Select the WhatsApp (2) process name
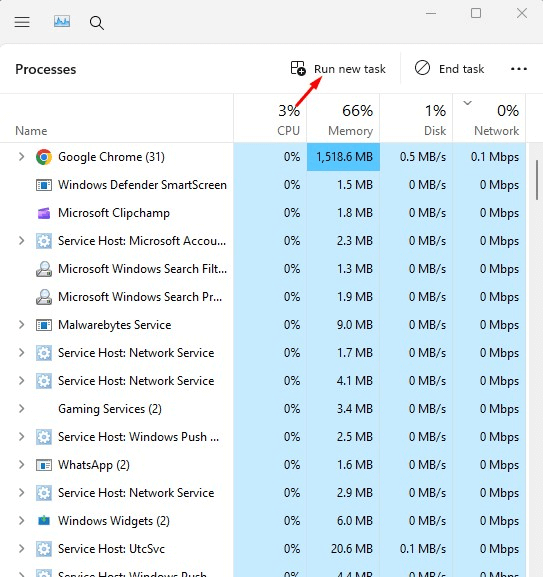 coord(94,465)
